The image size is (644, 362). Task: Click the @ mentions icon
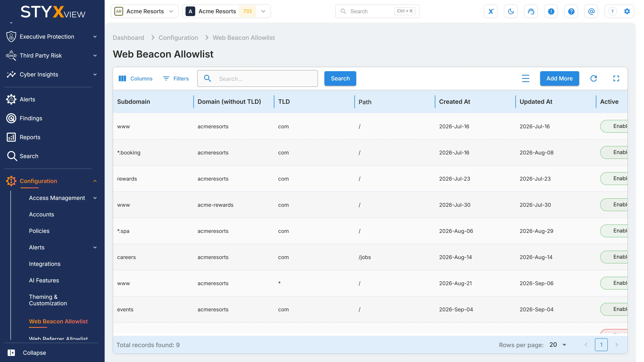[x=591, y=11]
